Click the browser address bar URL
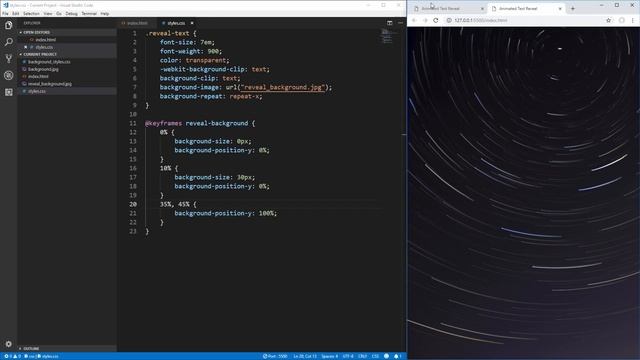This screenshot has width=640, height=360. point(481,20)
